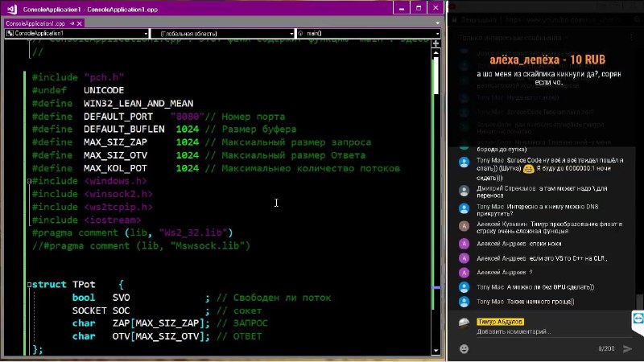
Task: Open the chat more options menu
Action: click(x=632, y=37)
